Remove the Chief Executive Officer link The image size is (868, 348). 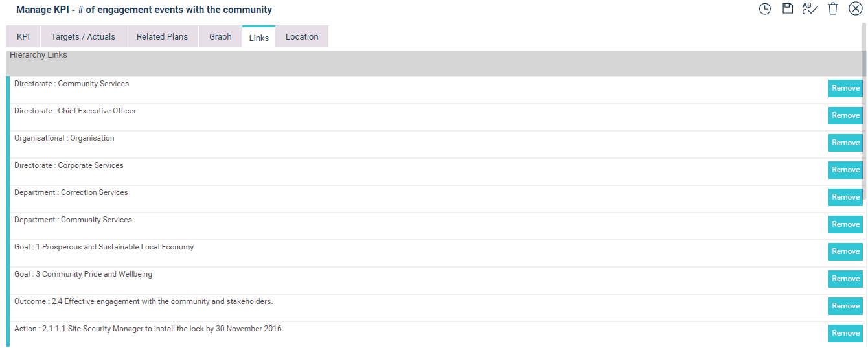tap(845, 115)
